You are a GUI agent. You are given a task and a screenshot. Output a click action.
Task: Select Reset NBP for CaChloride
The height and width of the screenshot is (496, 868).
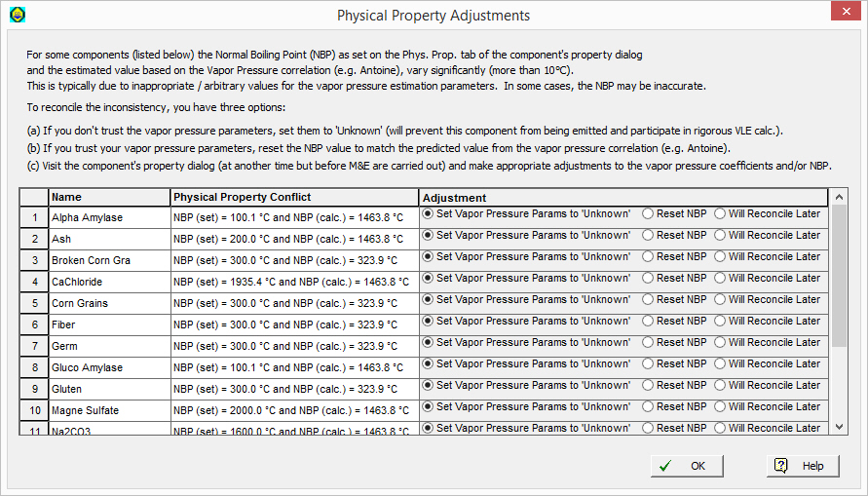pos(649,278)
